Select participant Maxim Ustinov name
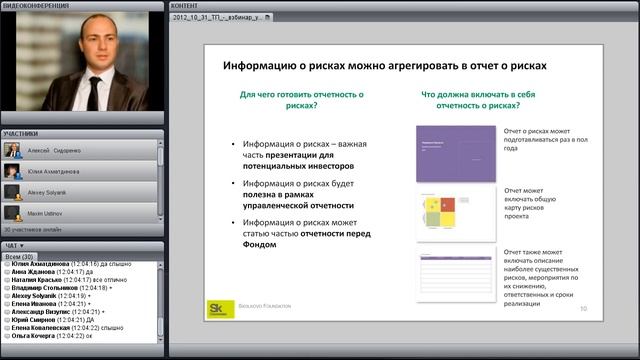Screen dimensions: 640x360 click(45, 213)
